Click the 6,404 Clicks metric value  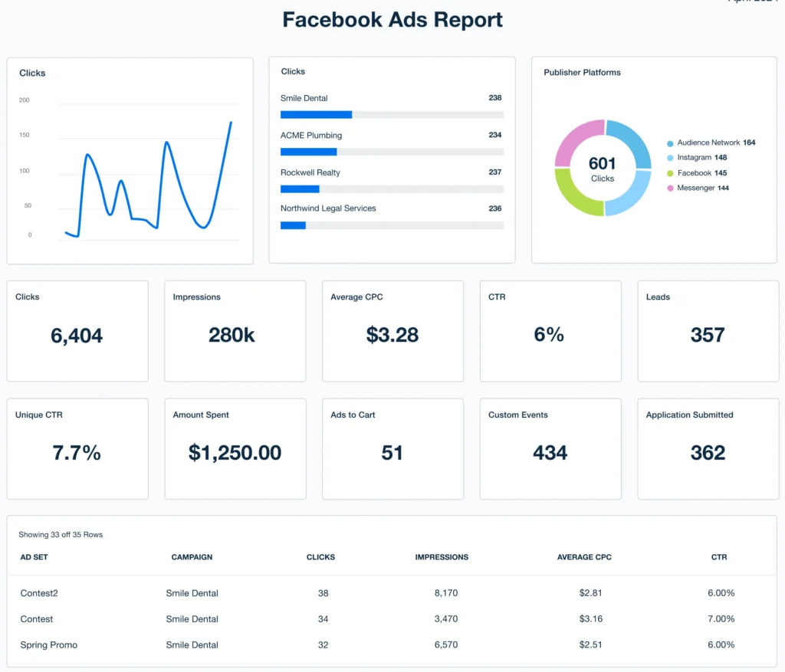[77, 336]
